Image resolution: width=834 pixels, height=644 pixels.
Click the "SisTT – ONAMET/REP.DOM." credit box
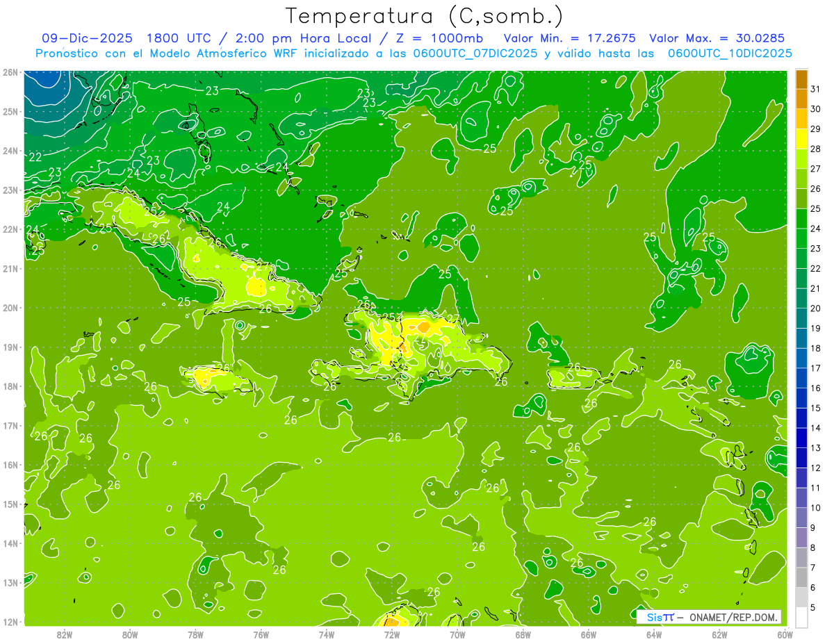pyautogui.click(x=710, y=617)
